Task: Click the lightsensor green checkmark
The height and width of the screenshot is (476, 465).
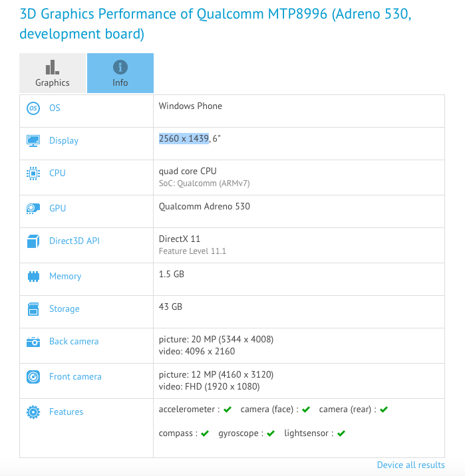Action: (341, 433)
